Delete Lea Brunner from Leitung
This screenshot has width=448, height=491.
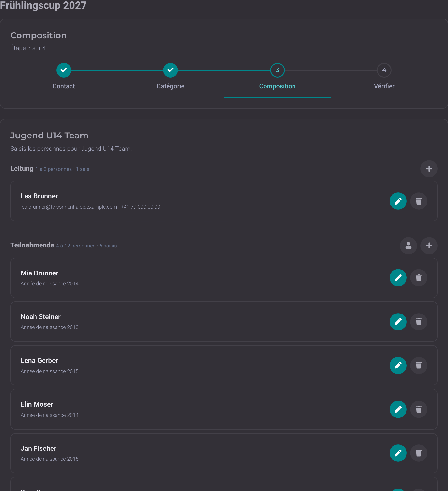click(419, 201)
